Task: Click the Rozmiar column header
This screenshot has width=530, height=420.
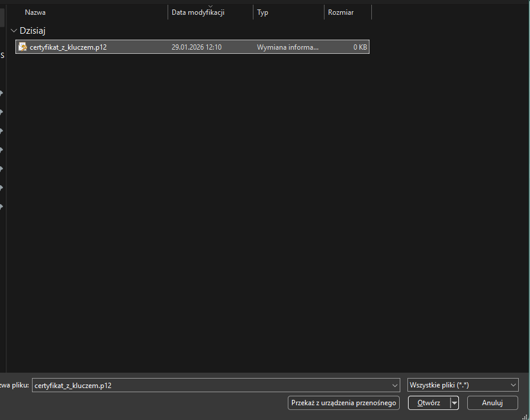Action: tap(341, 12)
